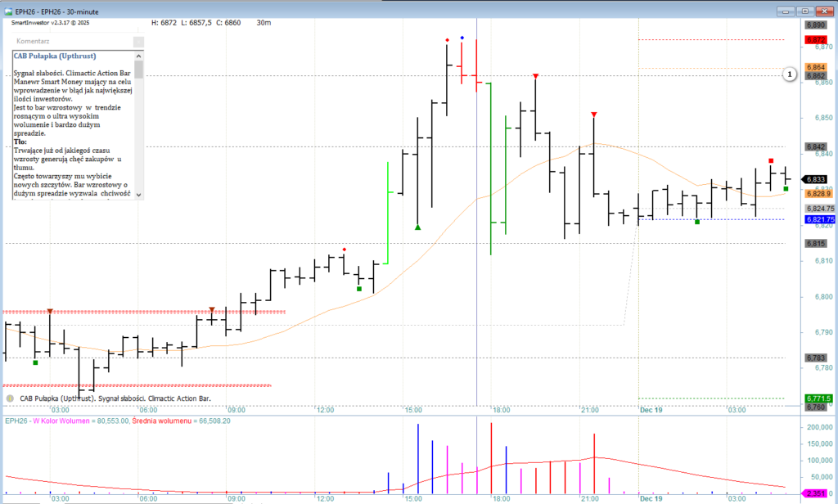Click the circled number 1 marker

click(x=789, y=74)
